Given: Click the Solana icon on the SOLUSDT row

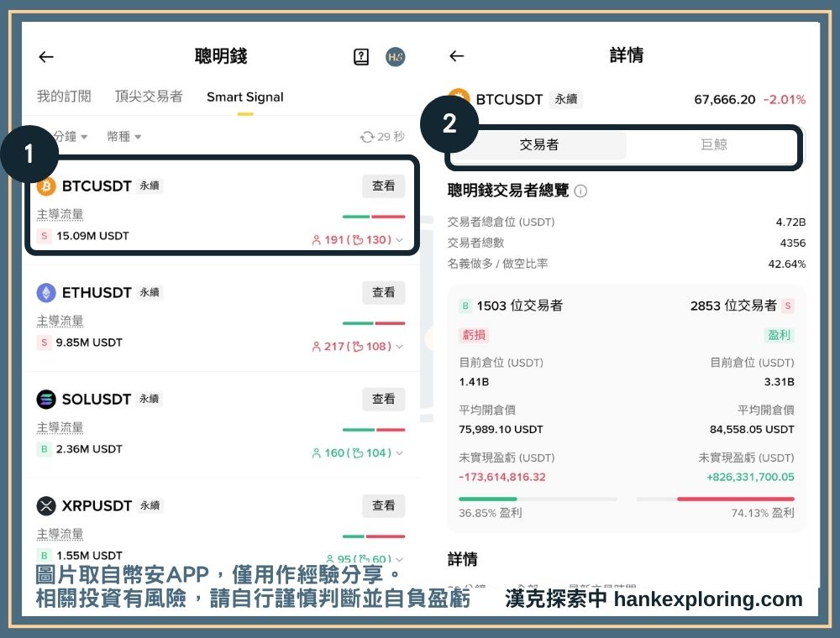Looking at the screenshot, I should (x=45, y=400).
